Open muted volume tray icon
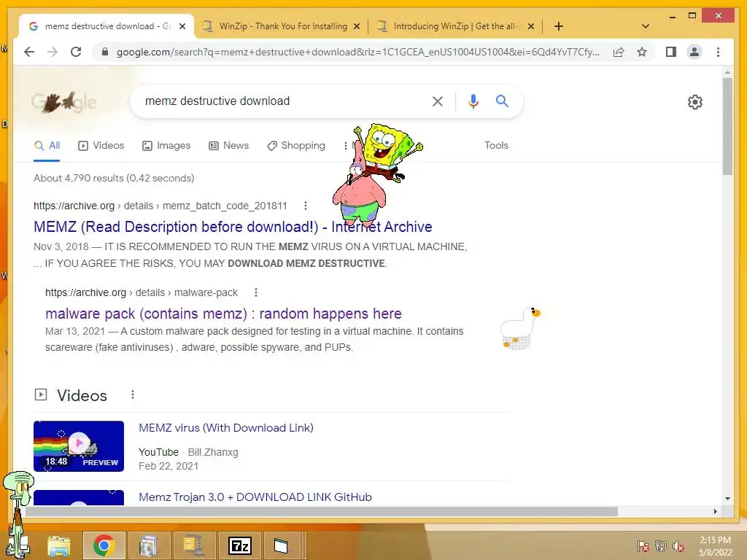The width and height of the screenshot is (747, 560). click(x=678, y=545)
